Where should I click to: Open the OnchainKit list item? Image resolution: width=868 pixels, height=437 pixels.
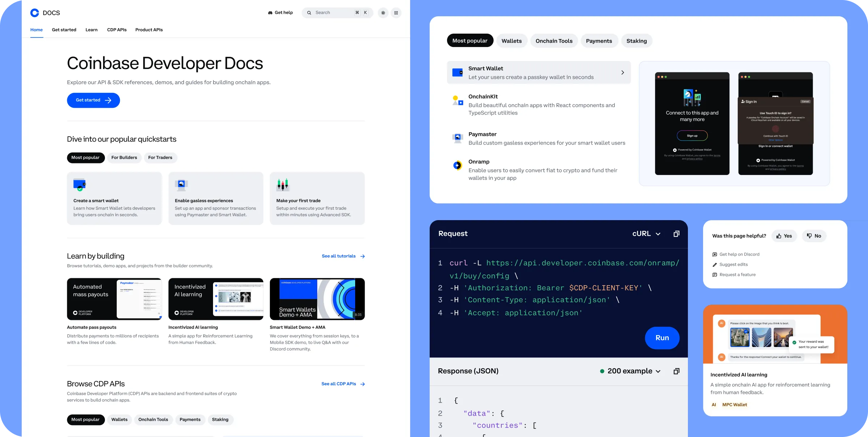coord(539,105)
